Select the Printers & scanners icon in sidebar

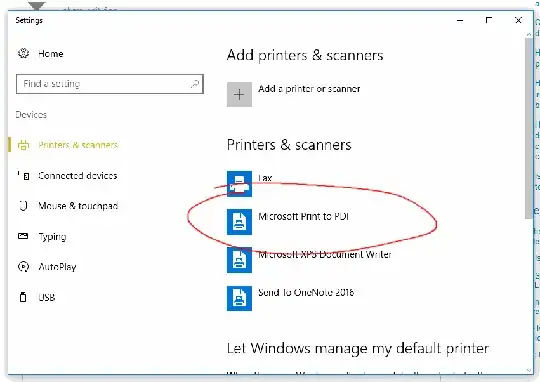(x=23, y=145)
